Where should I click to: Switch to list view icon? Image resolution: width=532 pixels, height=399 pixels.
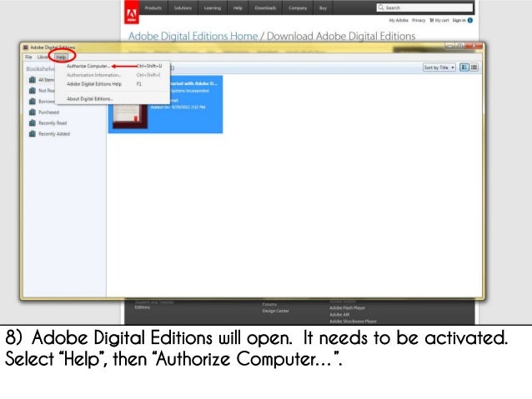coord(474,67)
